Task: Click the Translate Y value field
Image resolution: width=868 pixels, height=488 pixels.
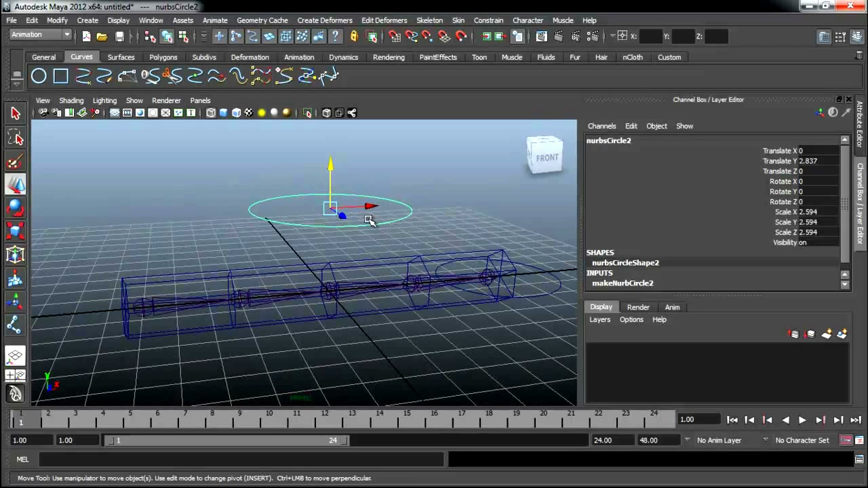Action: coord(818,161)
